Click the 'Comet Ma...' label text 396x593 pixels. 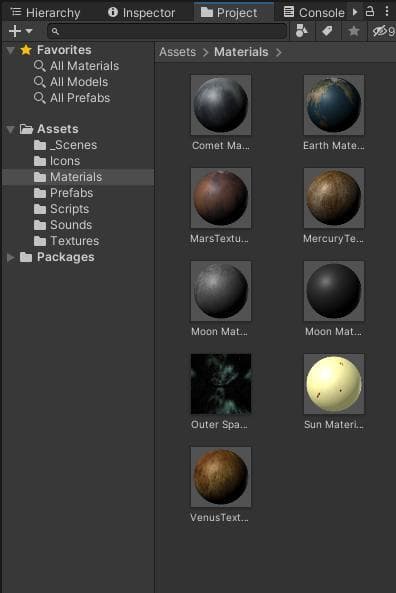click(x=221, y=146)
